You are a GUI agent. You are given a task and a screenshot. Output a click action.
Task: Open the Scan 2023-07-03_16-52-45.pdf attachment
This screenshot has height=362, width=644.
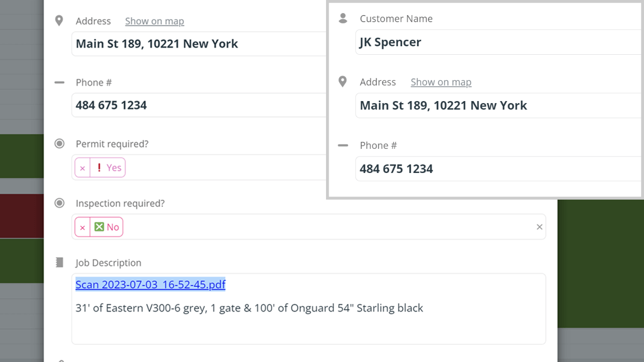(150, 285)
